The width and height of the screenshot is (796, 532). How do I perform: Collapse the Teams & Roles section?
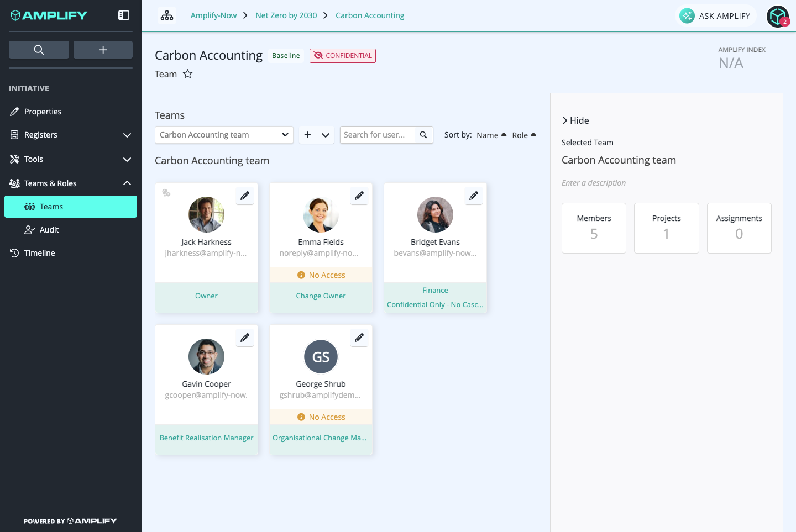click(x=71, y=183)
